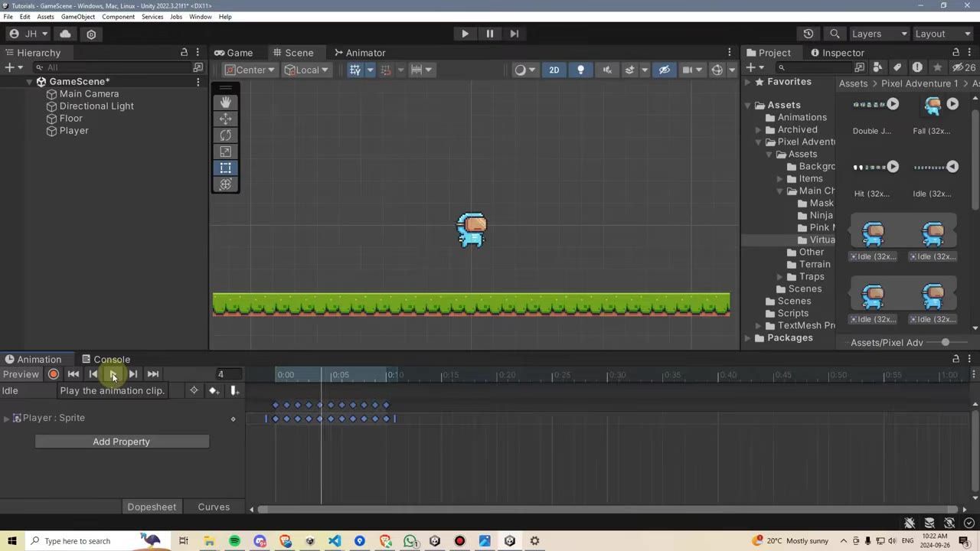The width and height of the screenshot is (980, 551).
Task: Select the Rect tool
Action: pyautogui.click(x=225, y=168)
